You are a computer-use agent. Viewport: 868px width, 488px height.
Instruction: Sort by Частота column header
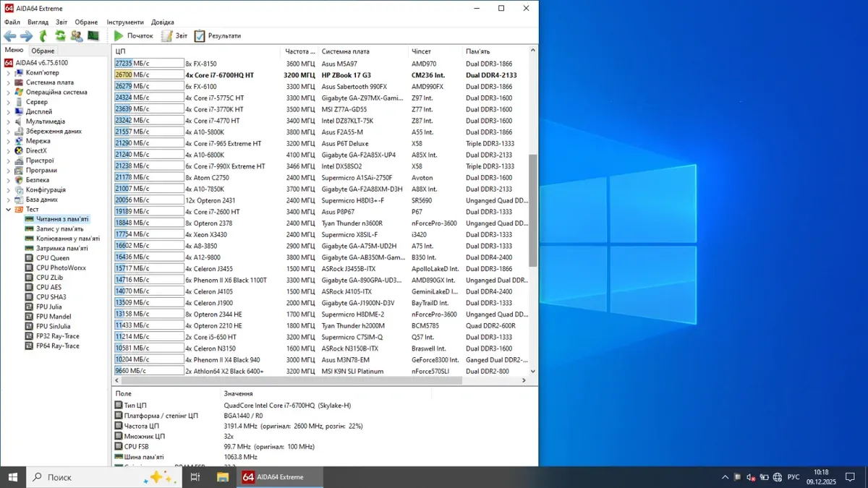[299, 51]
